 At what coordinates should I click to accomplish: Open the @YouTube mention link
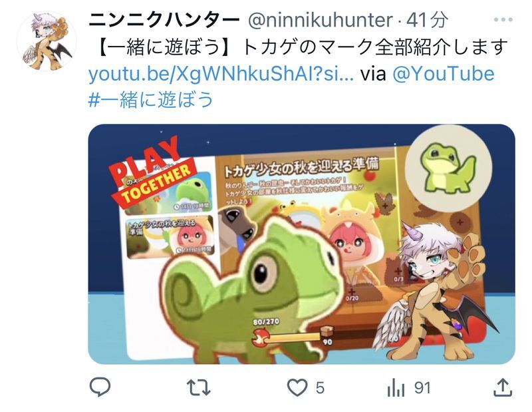[x=444, y=74]
